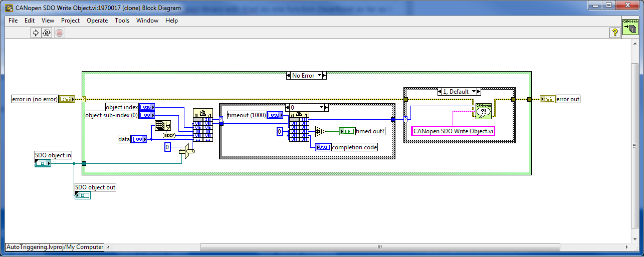This screenshot has width=644, height=257.
Task: Click the 'object index' label
Action: 122,107
